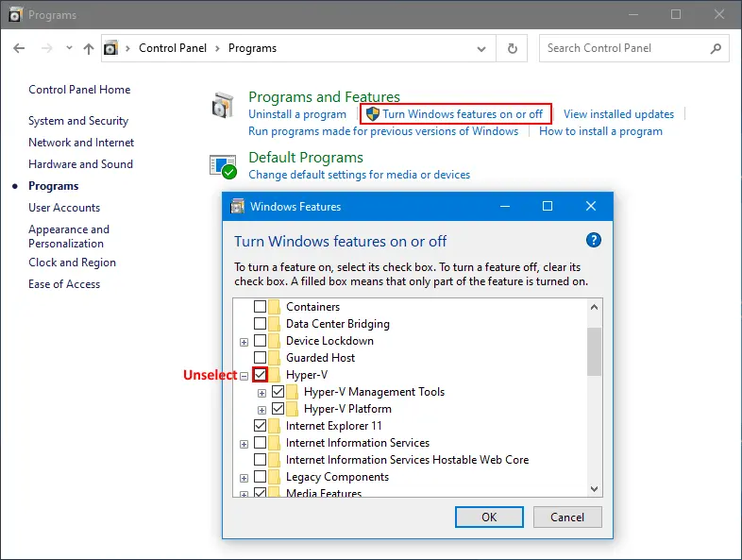Expand Internet Information Services node

(x=244, y=444)
